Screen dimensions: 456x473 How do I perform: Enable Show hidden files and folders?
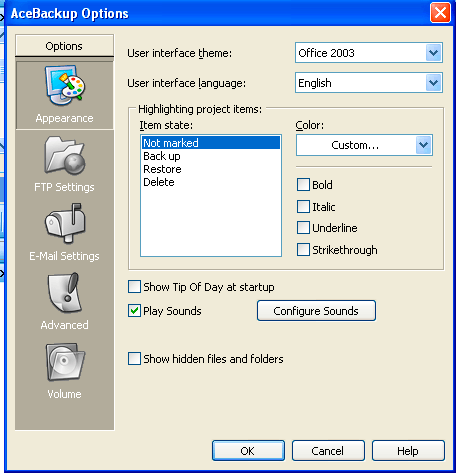point(134,359)
